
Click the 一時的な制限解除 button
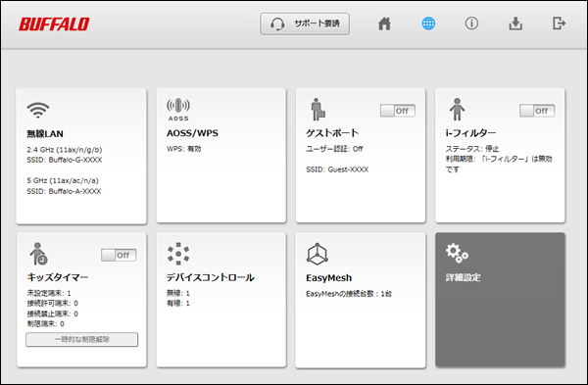(x=81, y=339)
